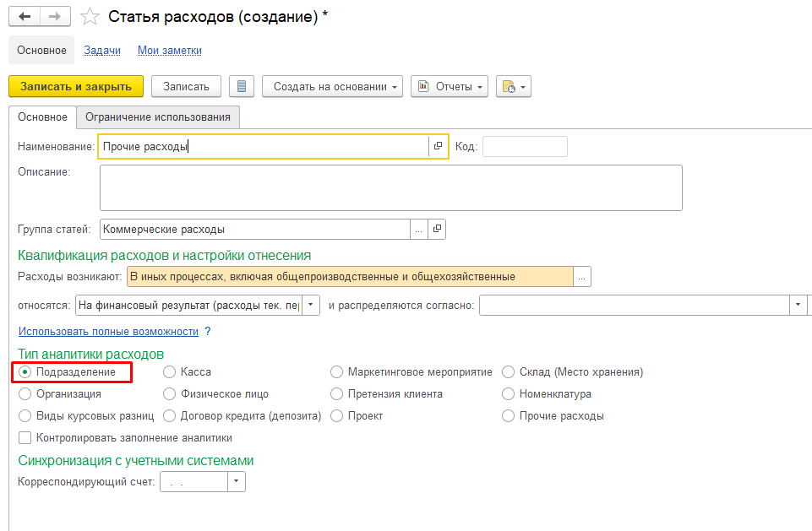The width and height of the screenshot is (812, 531).
Task: Expand the Создать на основании dropdown
Action: [x=332, y=86]
